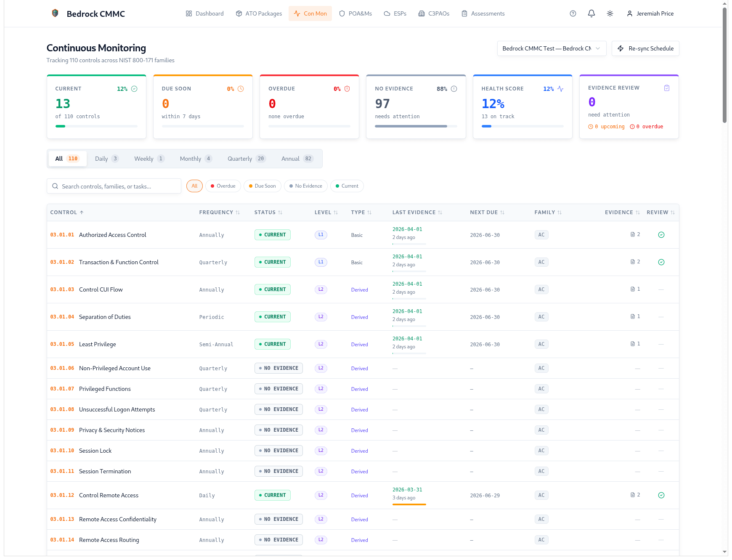Click the progress bar in the CURRENT card
Screen dimensions: 732x560
coord(96,126)
